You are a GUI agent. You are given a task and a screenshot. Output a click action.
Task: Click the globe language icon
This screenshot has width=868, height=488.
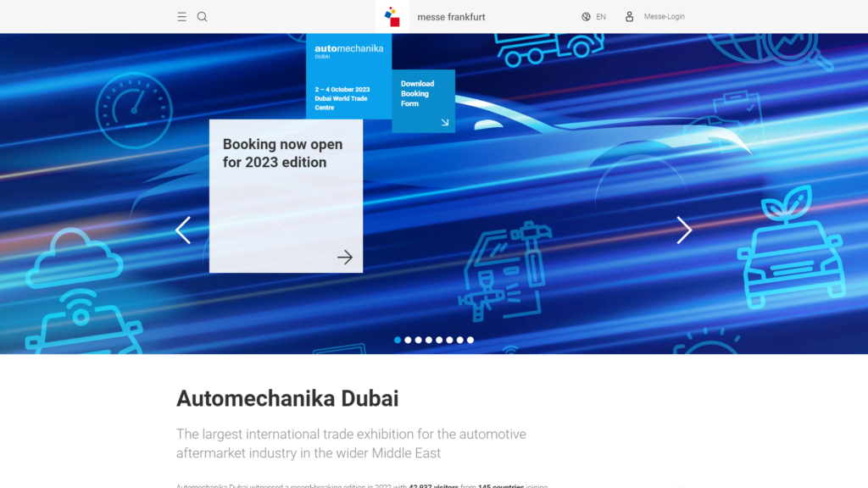(586, 17)
